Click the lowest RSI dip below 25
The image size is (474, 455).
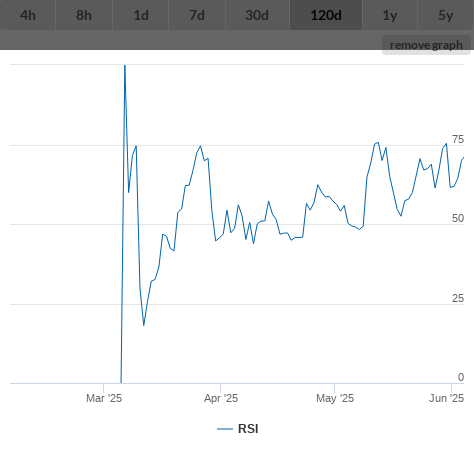tap(144, 325)
